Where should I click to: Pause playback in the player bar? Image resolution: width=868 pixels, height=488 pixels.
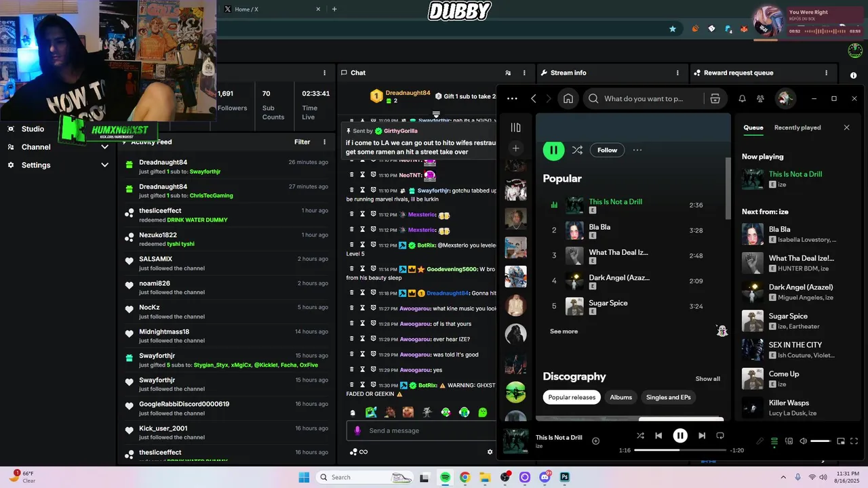[x=680, y=436]
